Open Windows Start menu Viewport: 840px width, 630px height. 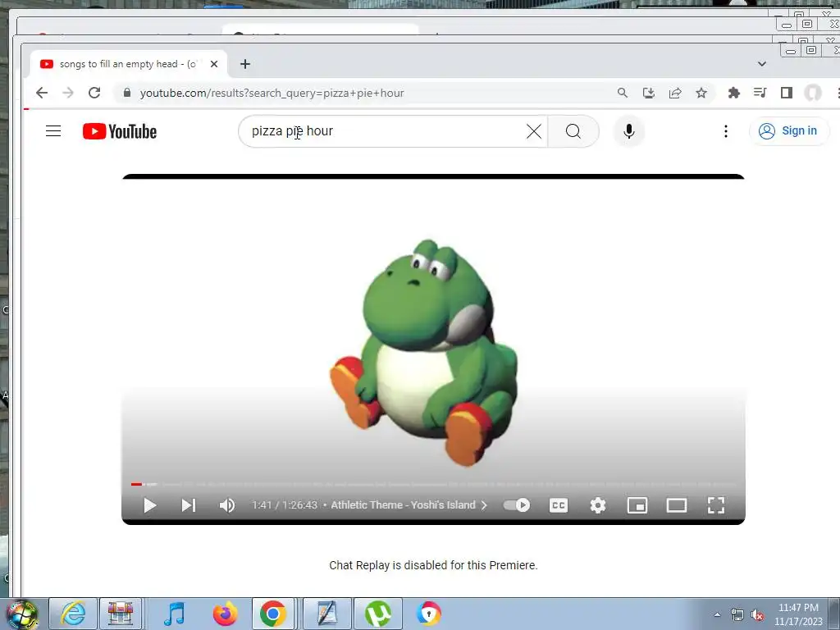click(x=21, y=614)
